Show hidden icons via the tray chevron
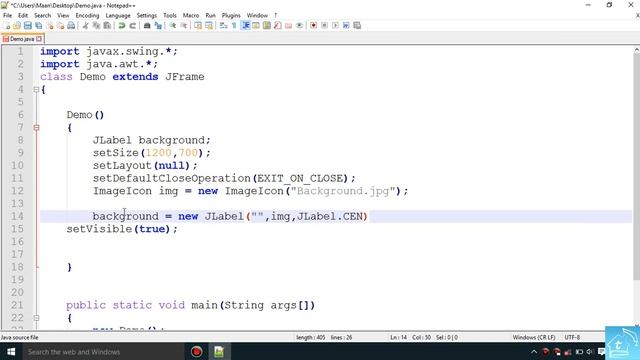Image resolution: width=640 pixels, height=360 pixels. 534,351
